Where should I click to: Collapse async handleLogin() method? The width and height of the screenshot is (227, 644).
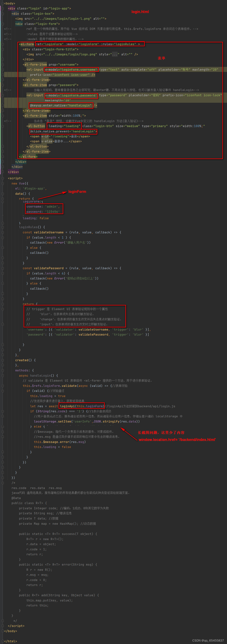pos(2,376)
